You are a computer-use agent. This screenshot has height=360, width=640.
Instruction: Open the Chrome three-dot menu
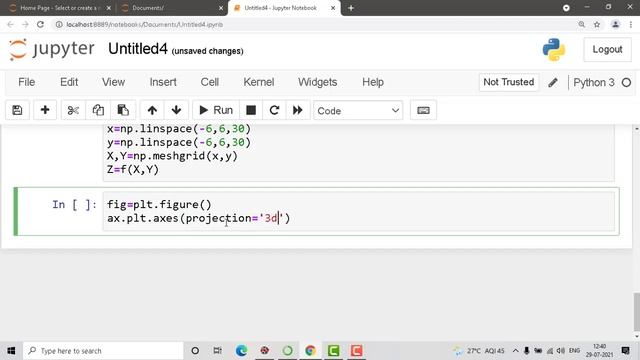coord(631,24)
